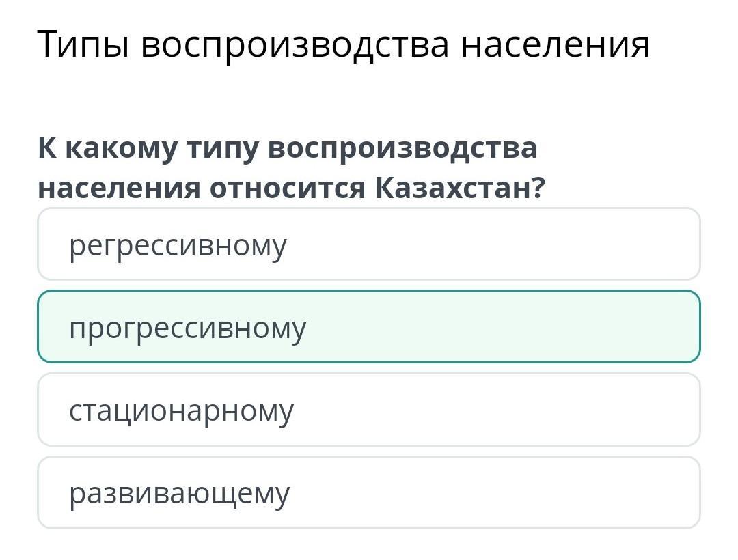Toggle the "развивающемуму" answer choice
Image resolution: width=738 pixels, height=560 pixels.
pos(369,492)
